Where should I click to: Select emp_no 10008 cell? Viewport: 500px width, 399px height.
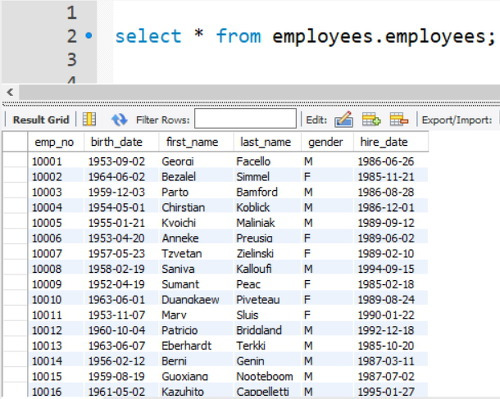(x=56, y=269)
